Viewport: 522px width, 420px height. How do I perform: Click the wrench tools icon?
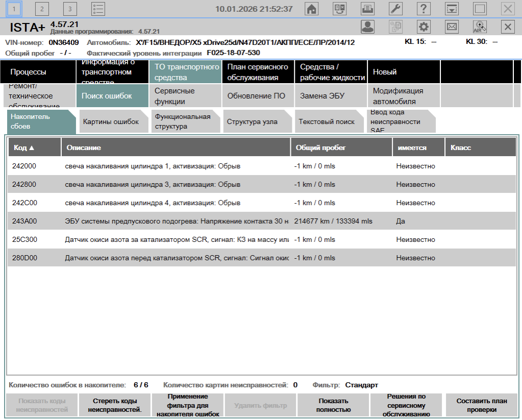(395, 9)
